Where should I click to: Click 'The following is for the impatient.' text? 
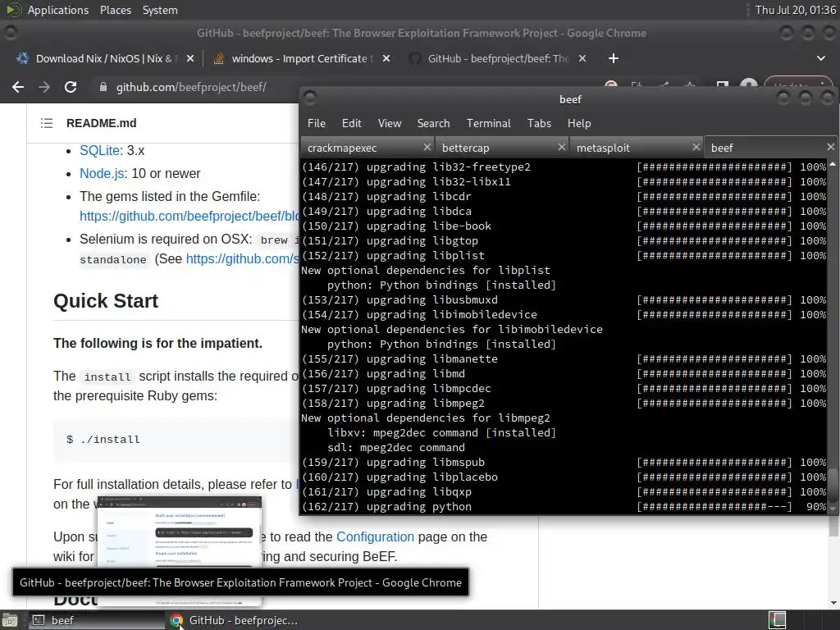(158, 344)
